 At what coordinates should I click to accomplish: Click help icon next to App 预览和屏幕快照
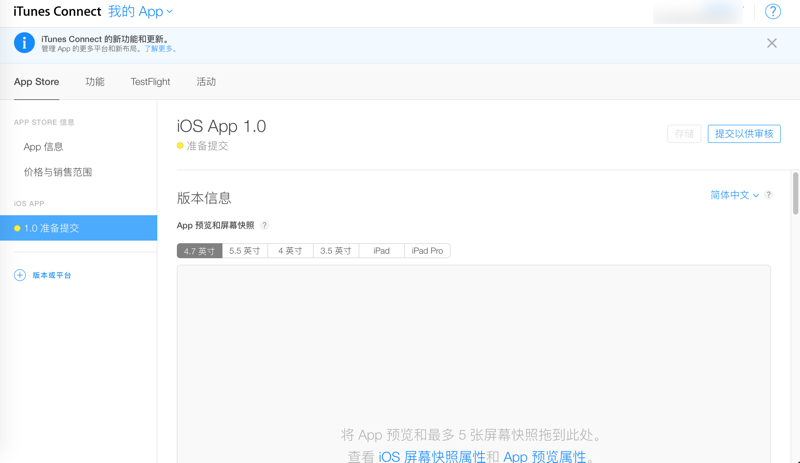pos(265,226)
